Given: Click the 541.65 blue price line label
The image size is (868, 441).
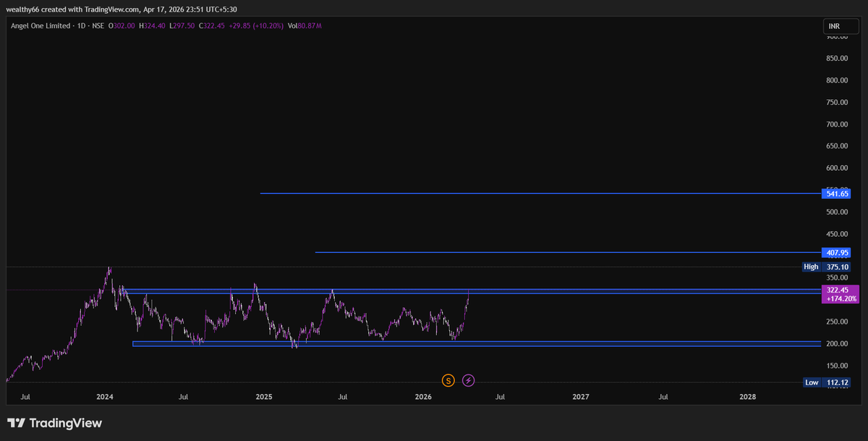Looking at the screenshot, I should tap(836, 193).
